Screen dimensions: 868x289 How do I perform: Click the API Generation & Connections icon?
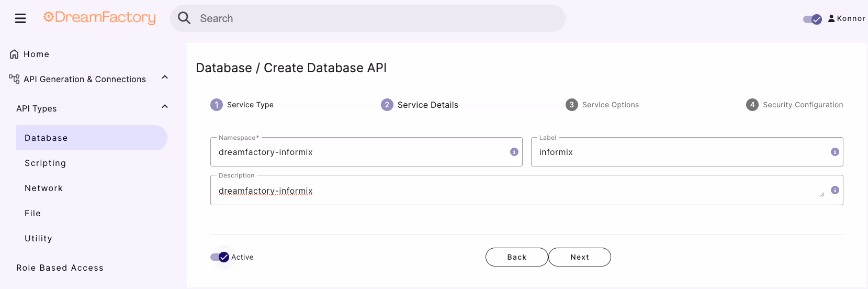14,79
